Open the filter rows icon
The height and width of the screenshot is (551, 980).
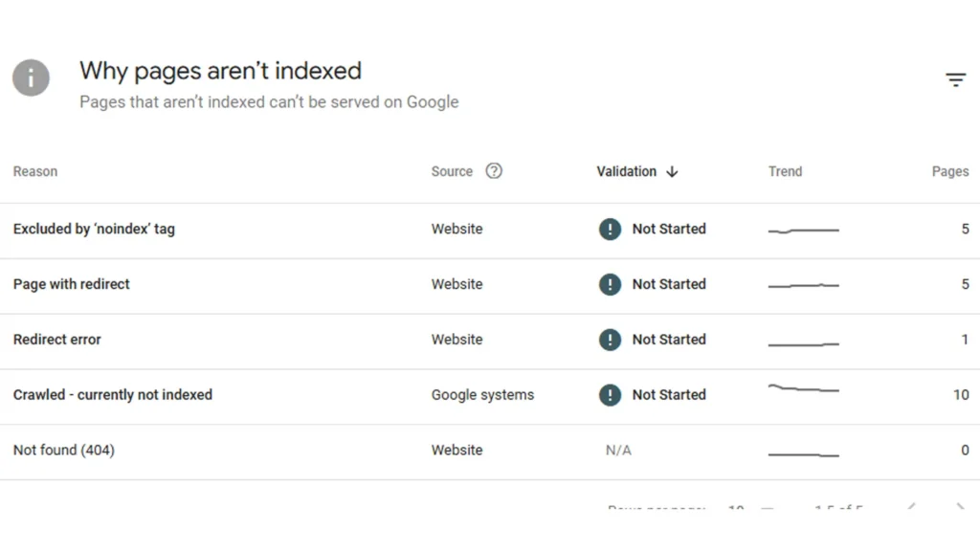click(955, 80)
